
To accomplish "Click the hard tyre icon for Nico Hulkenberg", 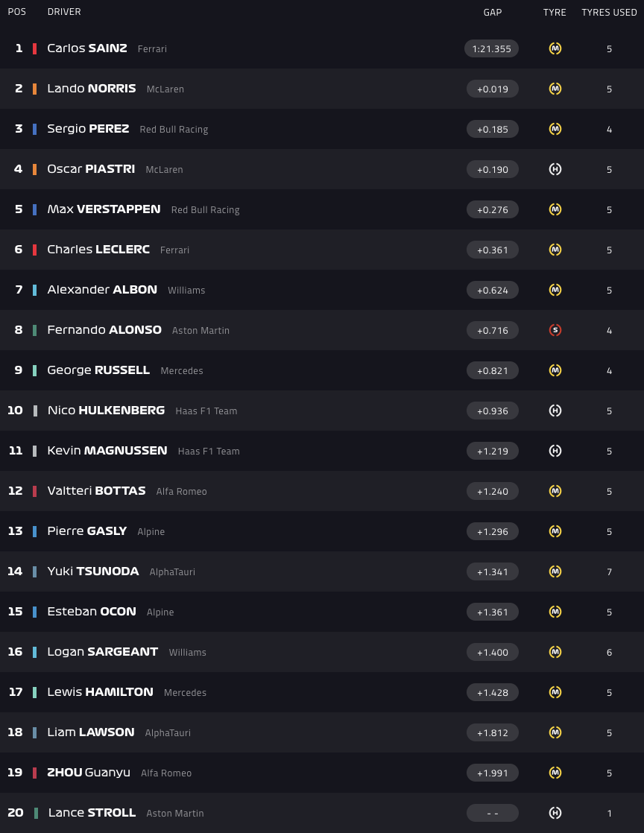I will click(x=555, y=411).
